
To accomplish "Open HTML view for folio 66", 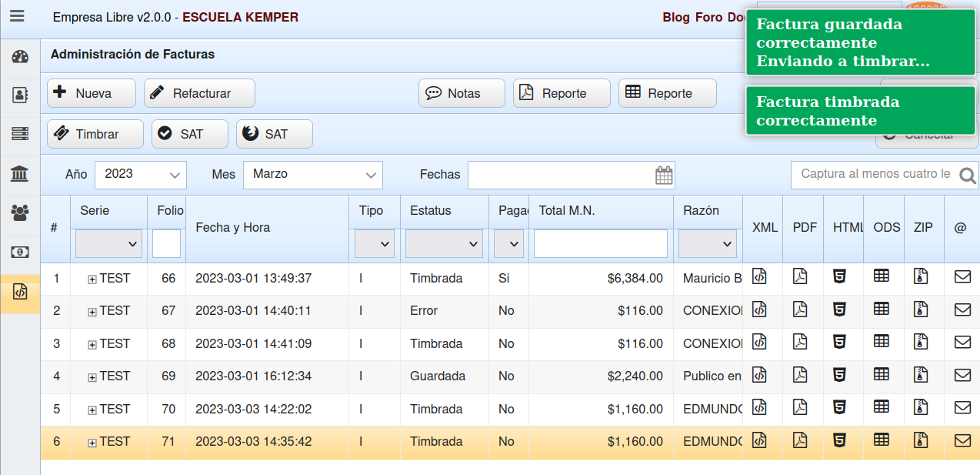I will click(x=840, y=276).
